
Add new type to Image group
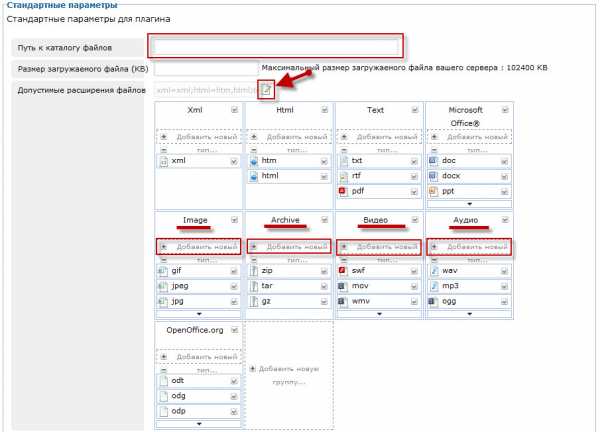click(x=199, y=247)
